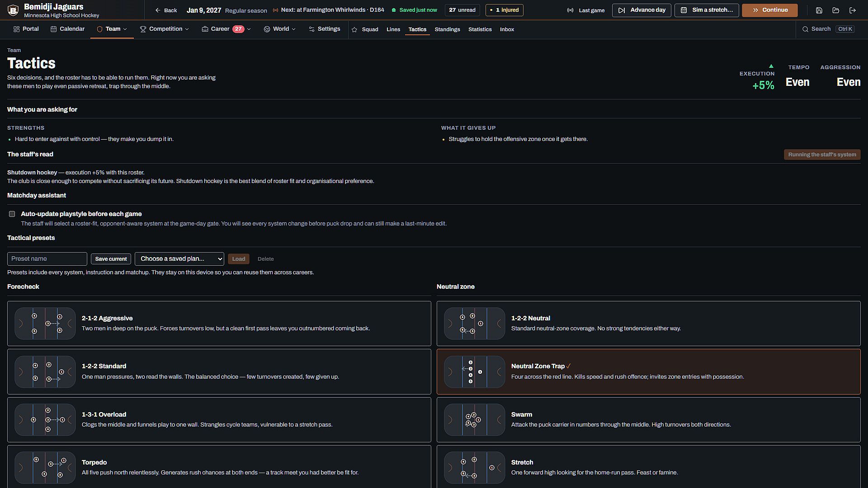Expand the Competition menu

tap(164, 29)
